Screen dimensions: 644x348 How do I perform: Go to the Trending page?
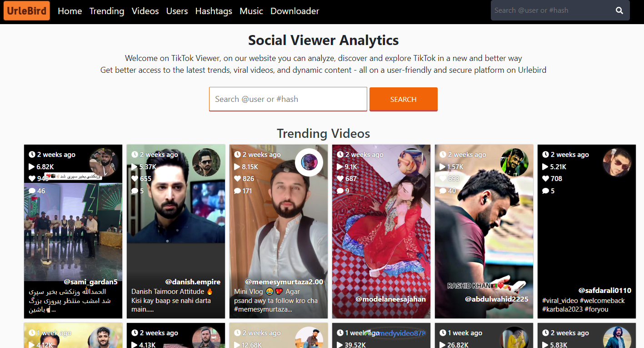107,11
